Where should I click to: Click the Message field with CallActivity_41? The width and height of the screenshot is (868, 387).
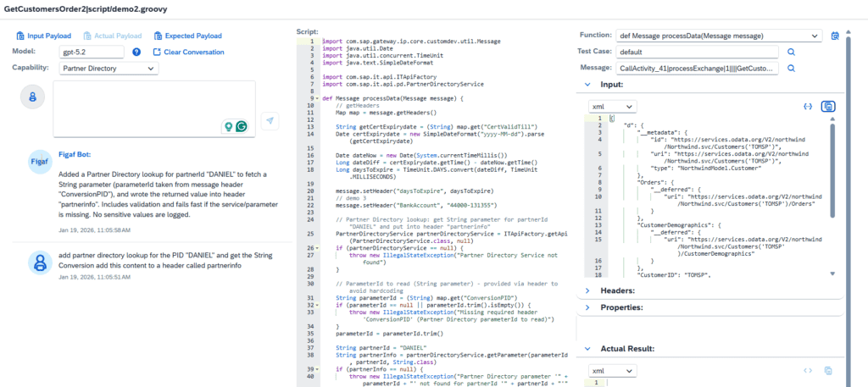coord(698,69)
